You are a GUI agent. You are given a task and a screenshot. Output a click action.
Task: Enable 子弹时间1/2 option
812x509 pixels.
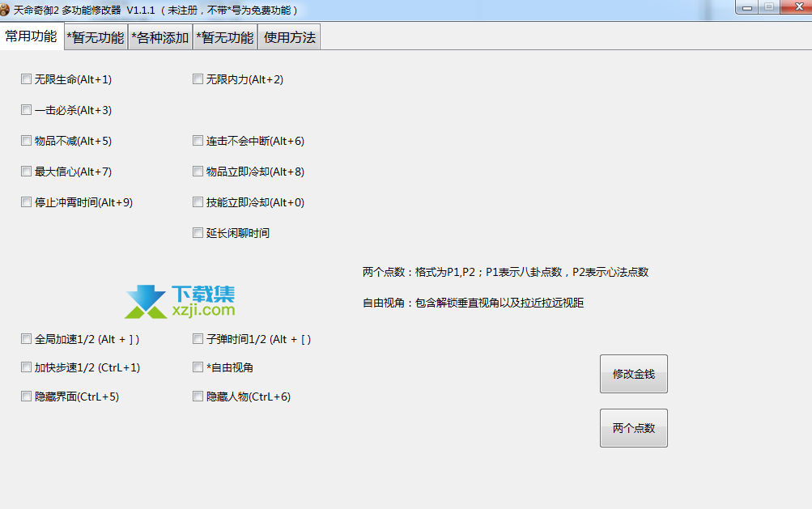tap(198, 339)
